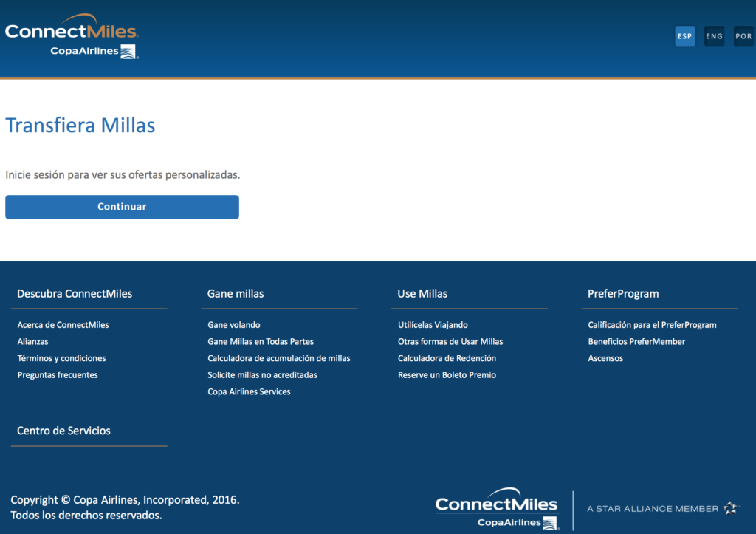Open the Gane millas section heading
The image size is (756, 534).
click(236, 294)
